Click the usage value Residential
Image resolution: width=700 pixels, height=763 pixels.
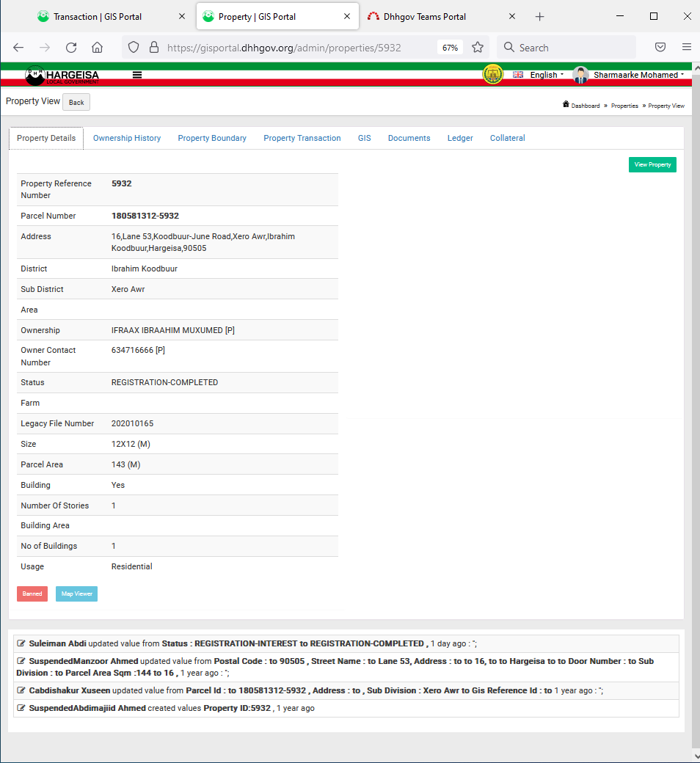pyautogui.click(x=132, y=566)
